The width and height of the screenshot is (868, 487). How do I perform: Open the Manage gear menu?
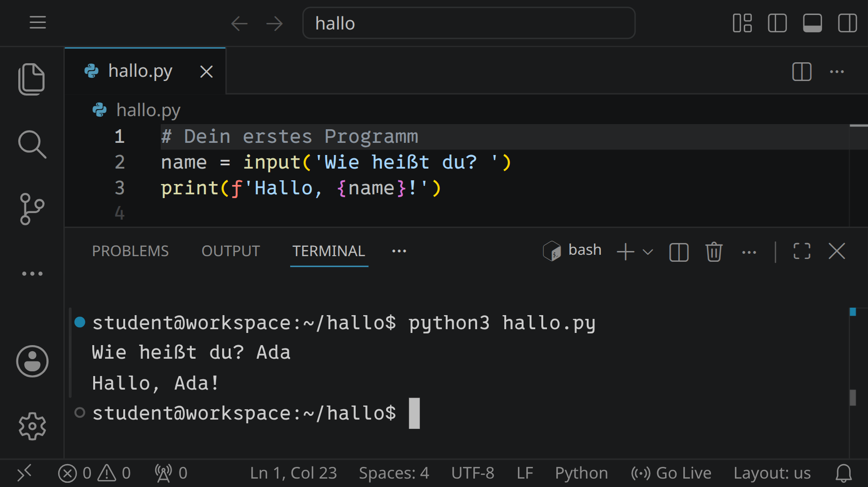point(32,426)
